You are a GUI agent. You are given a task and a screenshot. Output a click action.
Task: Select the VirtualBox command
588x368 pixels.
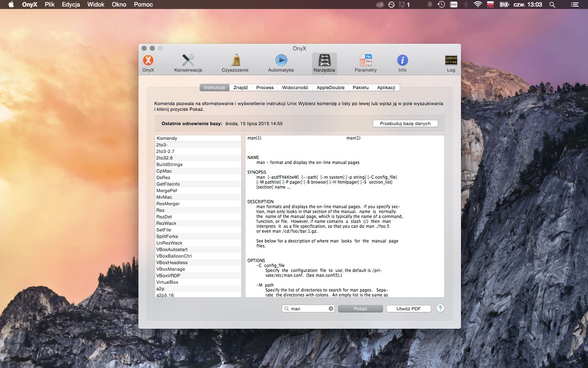click(x=198, y=282)
